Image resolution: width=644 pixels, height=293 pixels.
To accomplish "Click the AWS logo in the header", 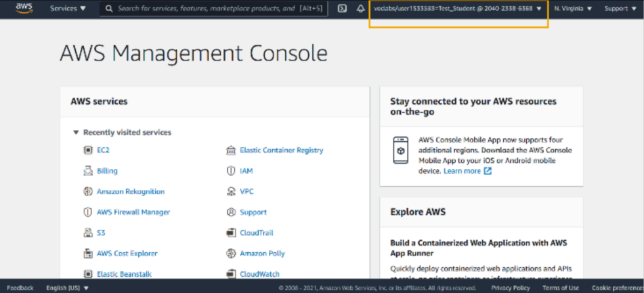I will click(24, 8).
